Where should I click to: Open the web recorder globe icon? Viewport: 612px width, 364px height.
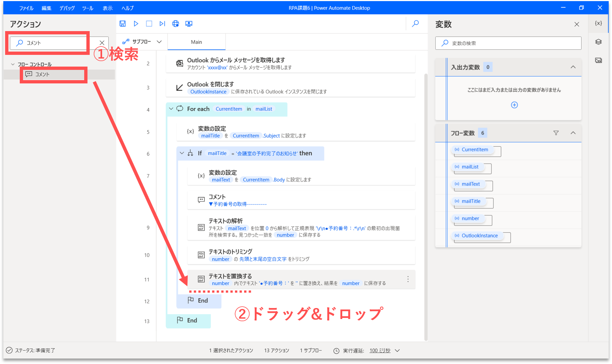[176, 24]
